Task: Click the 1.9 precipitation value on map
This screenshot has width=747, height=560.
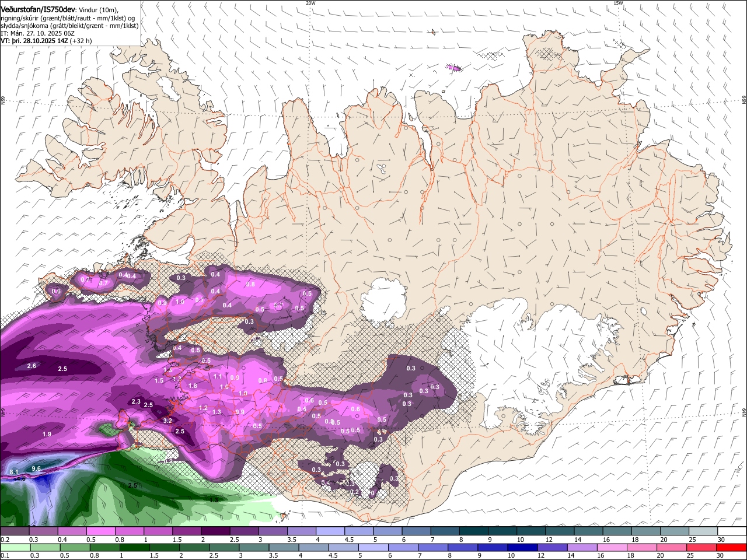Action: coord(47,435)
